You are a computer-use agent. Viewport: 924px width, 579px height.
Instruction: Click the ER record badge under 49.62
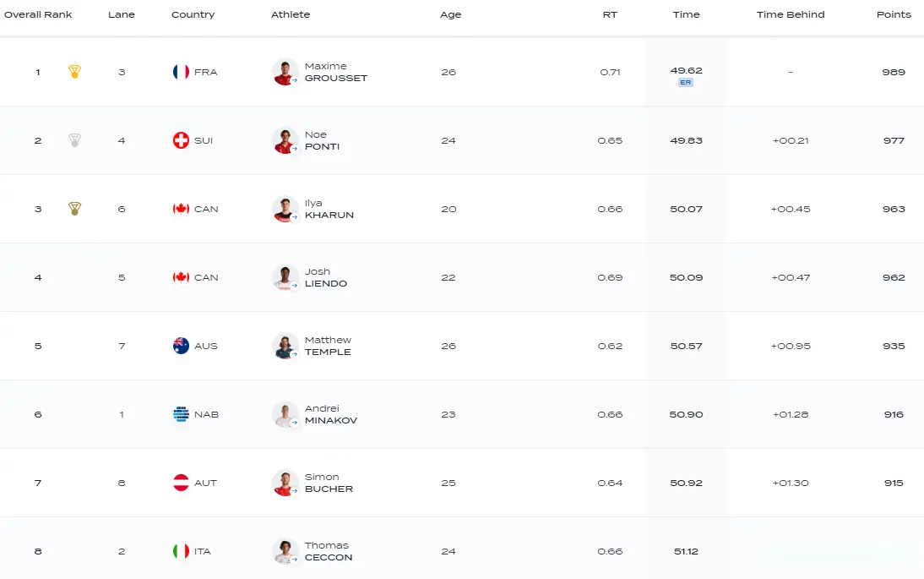pyautogui.click(x=685, y=83)
